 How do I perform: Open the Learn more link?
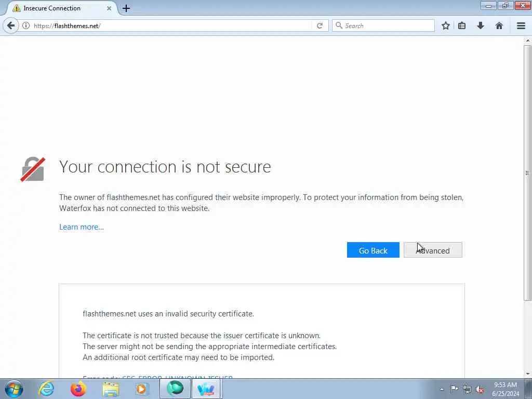pyautogui.click(x=82, y=227)
